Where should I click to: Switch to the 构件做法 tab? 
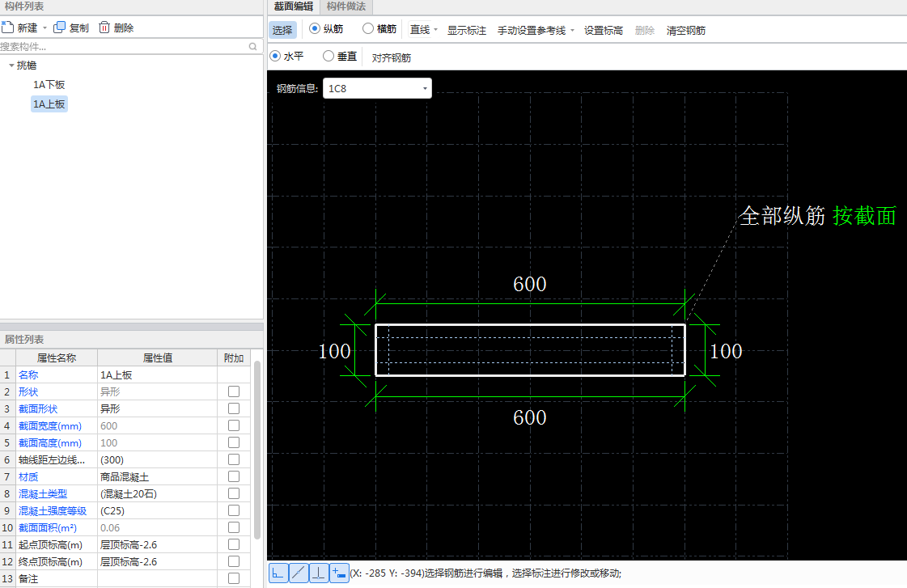[346, 6]
